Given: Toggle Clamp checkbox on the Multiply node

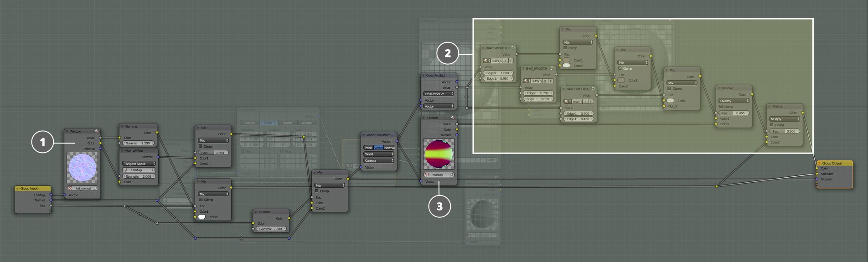Looking at the screenshot, I should coord(771,125).
